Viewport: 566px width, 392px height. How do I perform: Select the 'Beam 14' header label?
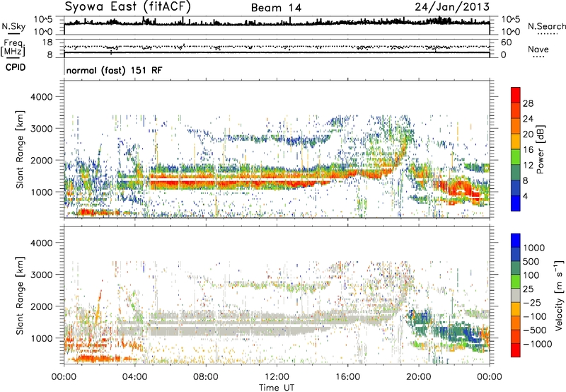point(276,8)
